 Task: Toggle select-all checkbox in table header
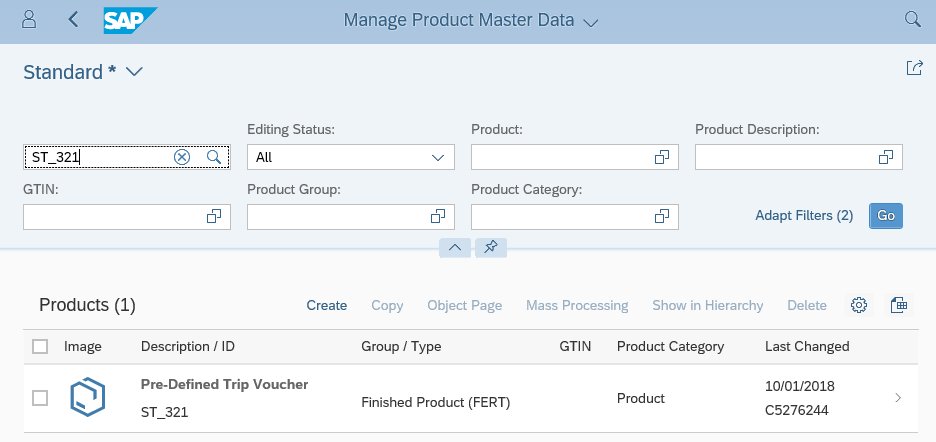click(x=40, y=346)
